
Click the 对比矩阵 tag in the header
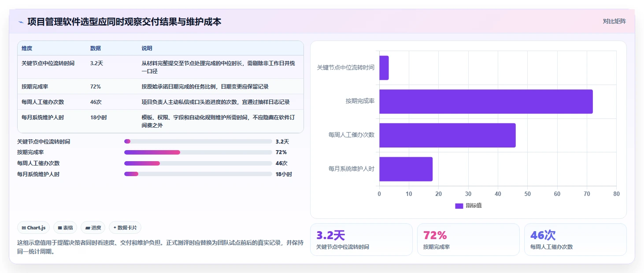[614, 21]
